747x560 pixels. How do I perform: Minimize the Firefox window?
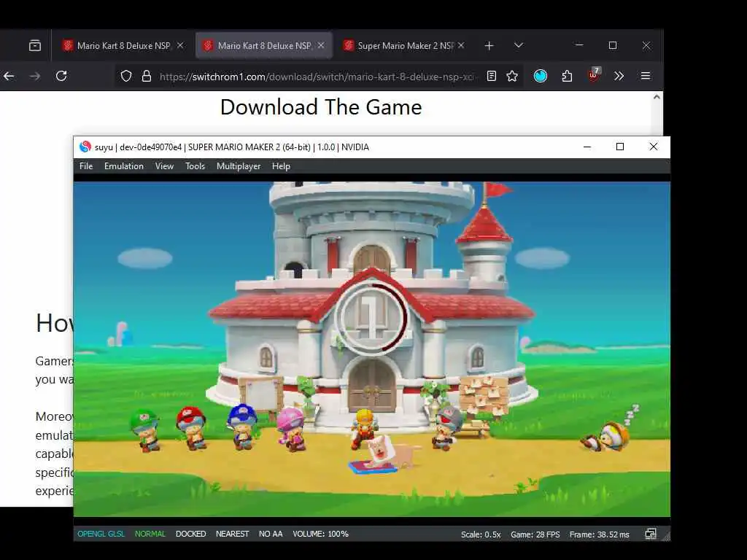(x=579, y=45)
